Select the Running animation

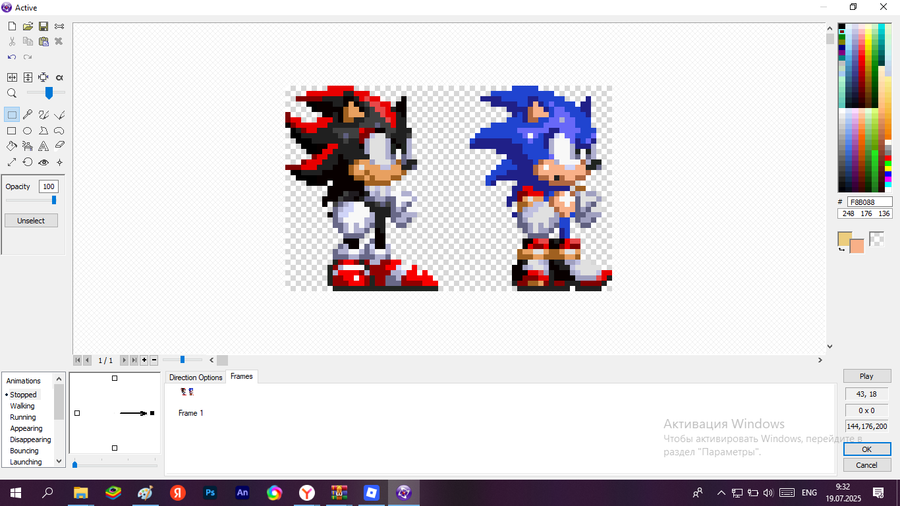(22, 417)
